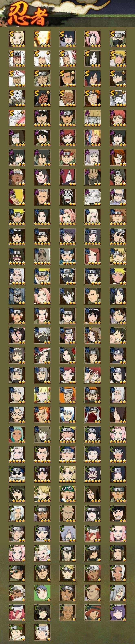Pick B-rank Suigetsu with light blue hair
The image size is (135, 644).
(67, 415)
